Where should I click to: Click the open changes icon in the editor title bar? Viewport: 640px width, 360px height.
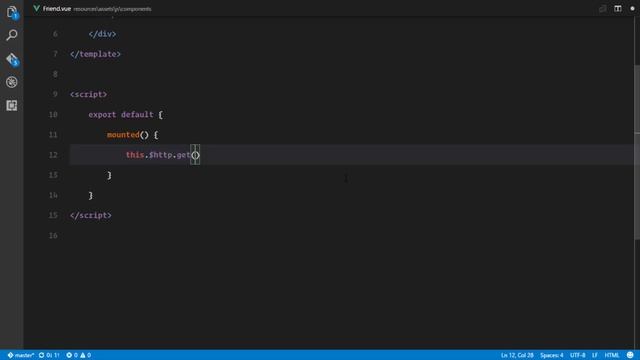click(x=602, y=9)
